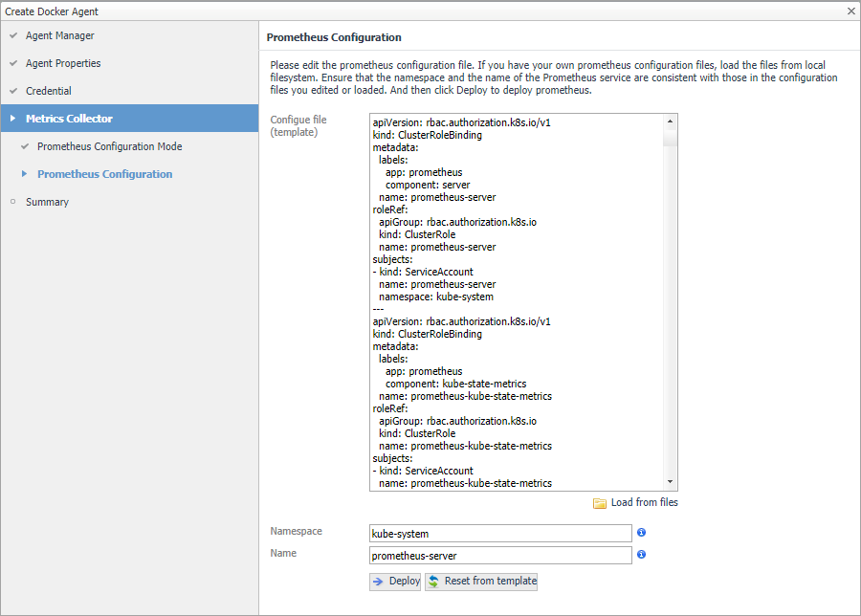Click the arrow beside Prometheus Configuration step
The image size is (861, 616).
point(25,174)
